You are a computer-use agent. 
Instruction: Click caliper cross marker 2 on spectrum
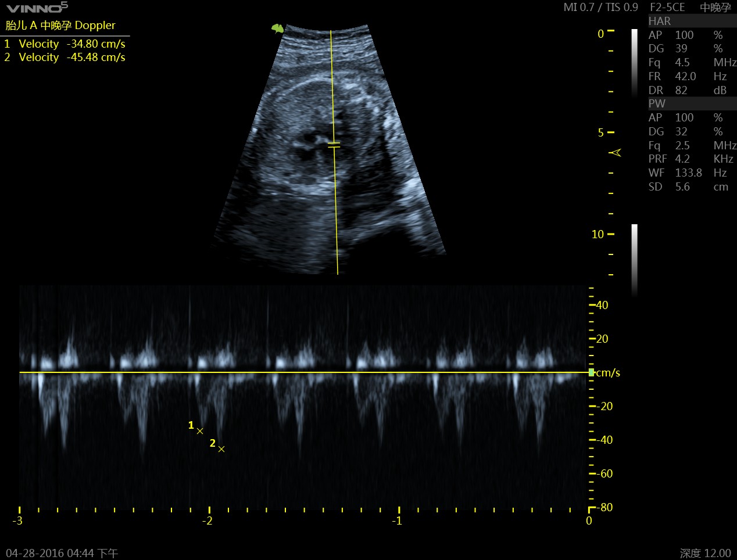(x=221, y=449)
